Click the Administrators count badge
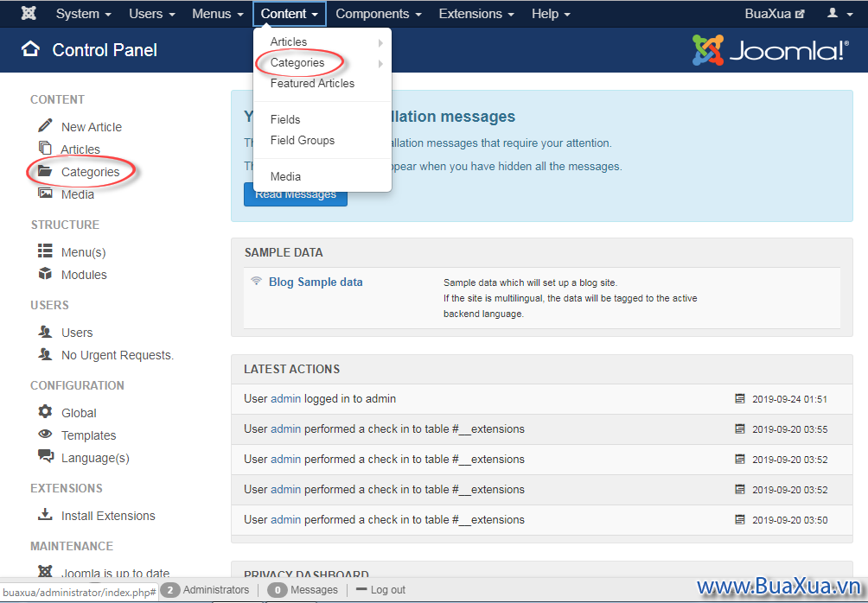 170,590
